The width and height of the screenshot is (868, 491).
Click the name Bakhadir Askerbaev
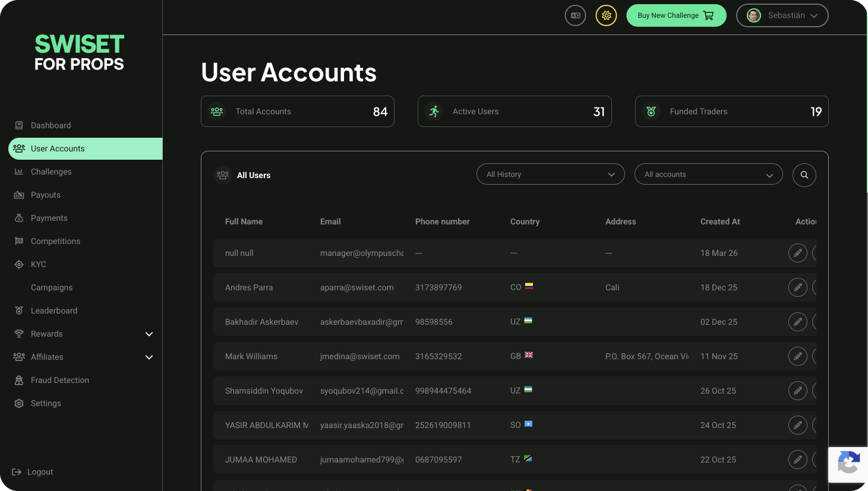click(x=262, y=322)
